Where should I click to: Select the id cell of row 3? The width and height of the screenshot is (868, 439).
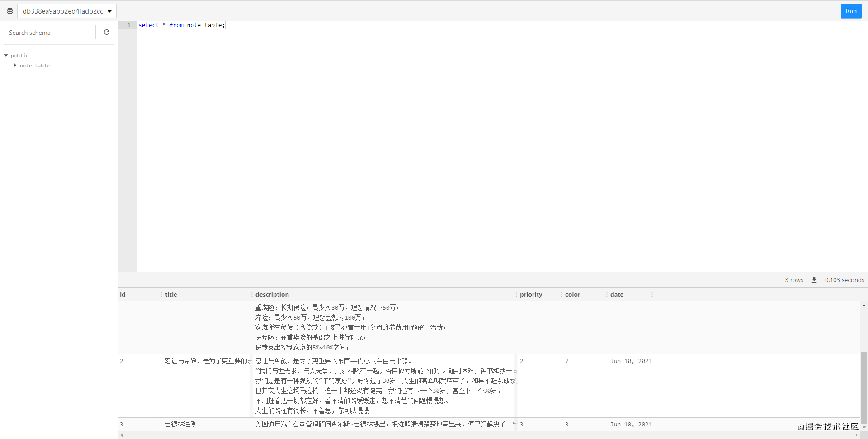[140, 424]
